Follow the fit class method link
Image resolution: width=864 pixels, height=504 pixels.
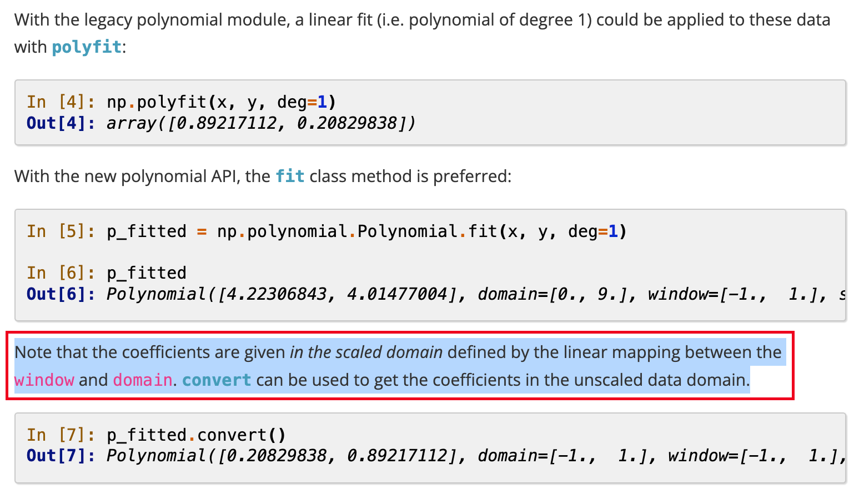(290, 177)
